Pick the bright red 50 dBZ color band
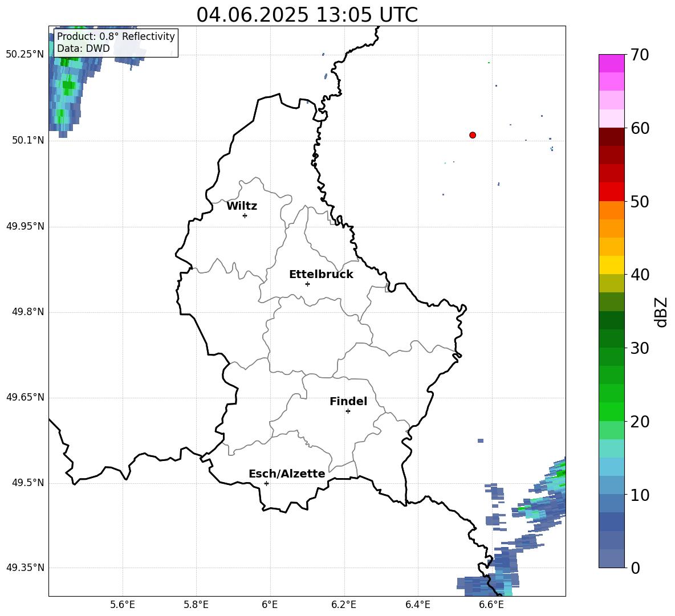 [611, 192]
